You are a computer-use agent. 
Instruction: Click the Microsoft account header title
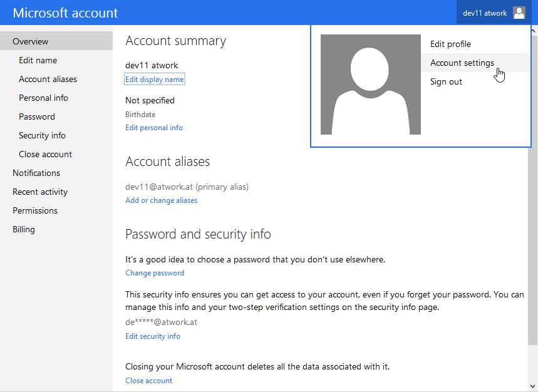coord(65,13)
